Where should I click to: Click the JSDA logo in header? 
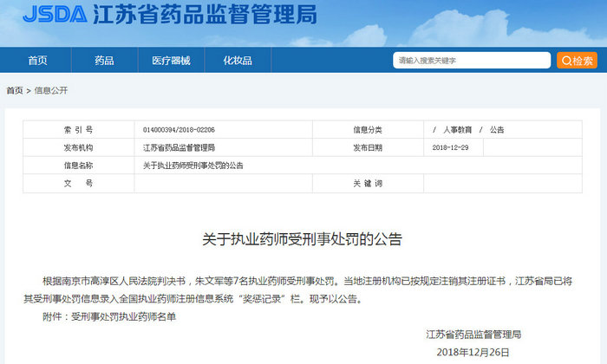click(55, 16)
